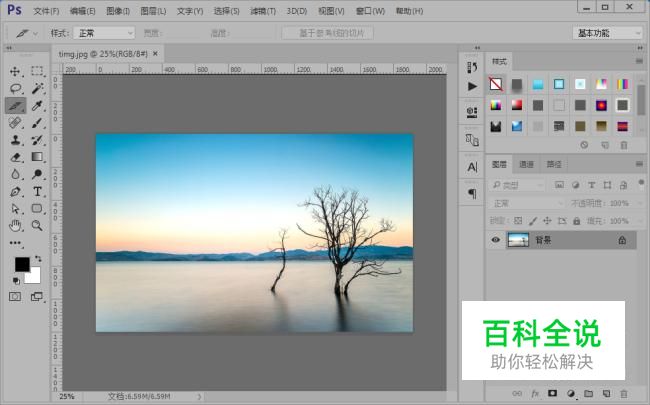Open the layer blend mode 正常 dropdown

[x=526, y=203]
